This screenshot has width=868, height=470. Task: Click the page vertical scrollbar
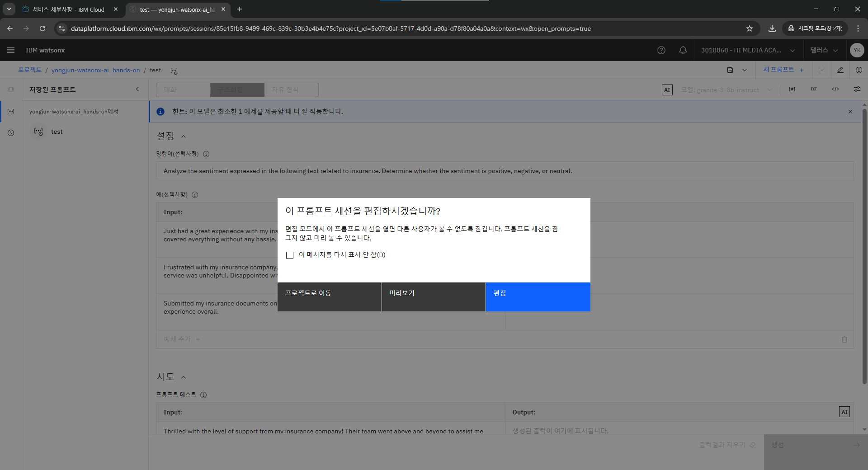click(x=864, y=246)
